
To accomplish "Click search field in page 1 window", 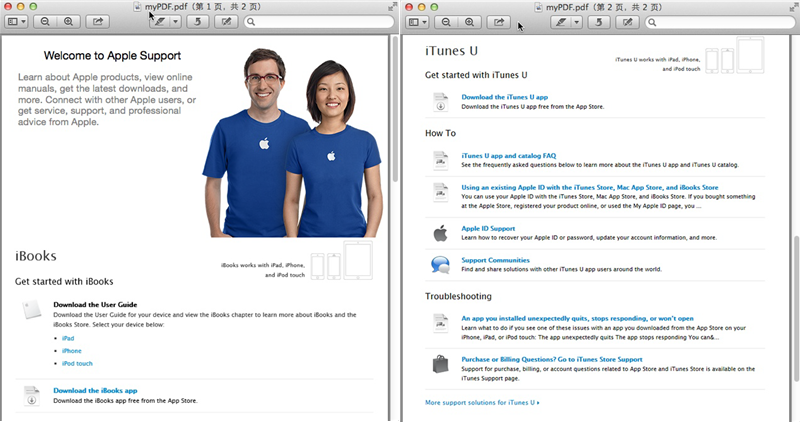I will click(320, 21).
